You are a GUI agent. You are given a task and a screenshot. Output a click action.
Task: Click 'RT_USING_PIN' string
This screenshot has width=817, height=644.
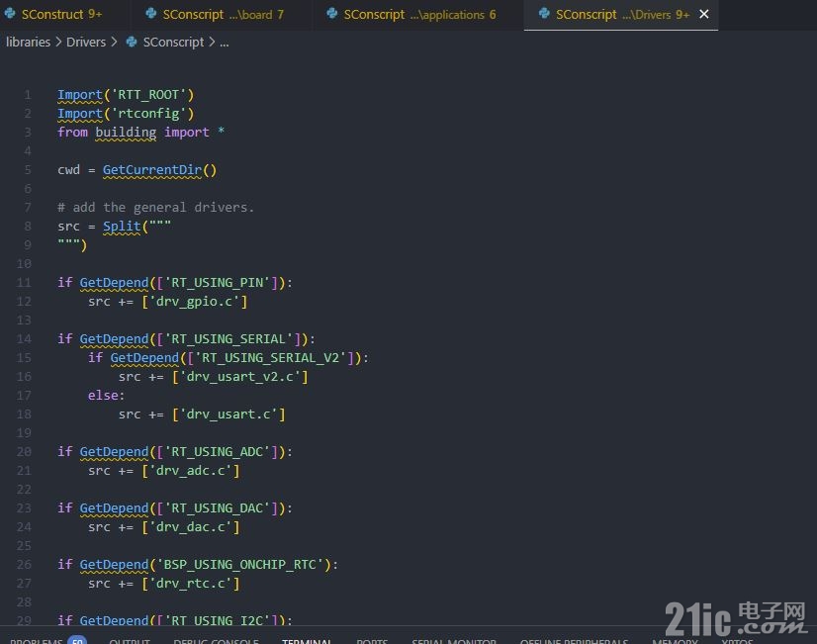click(218, 283)
